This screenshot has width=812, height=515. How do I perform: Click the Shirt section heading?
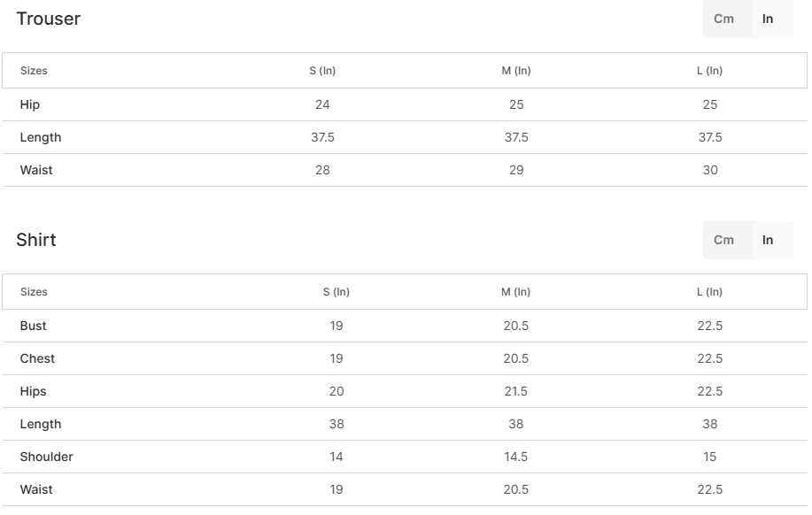(36, 240)
